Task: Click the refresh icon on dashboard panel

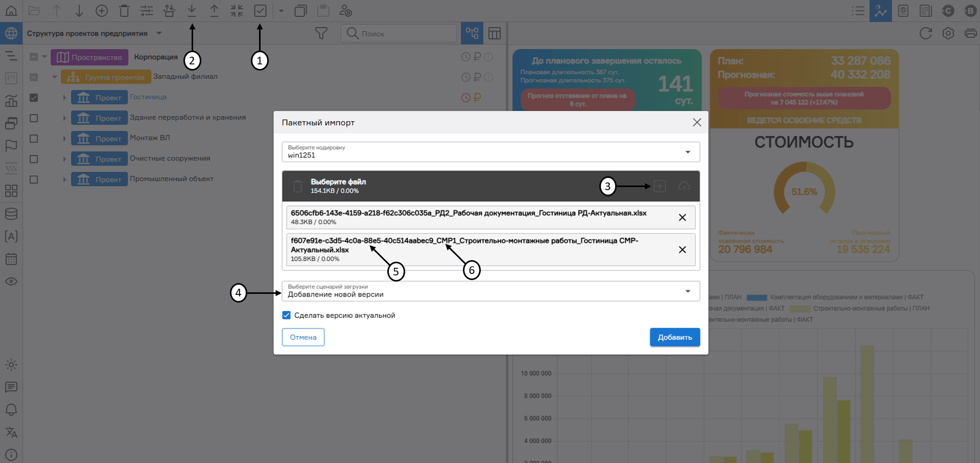Action: (x=925, y=33)
